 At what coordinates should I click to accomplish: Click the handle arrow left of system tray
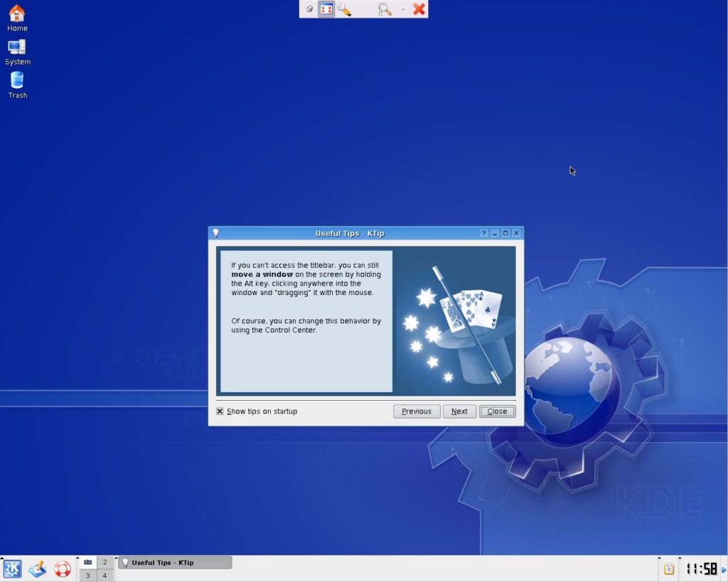pyautogui.click(x=659, y=559)
